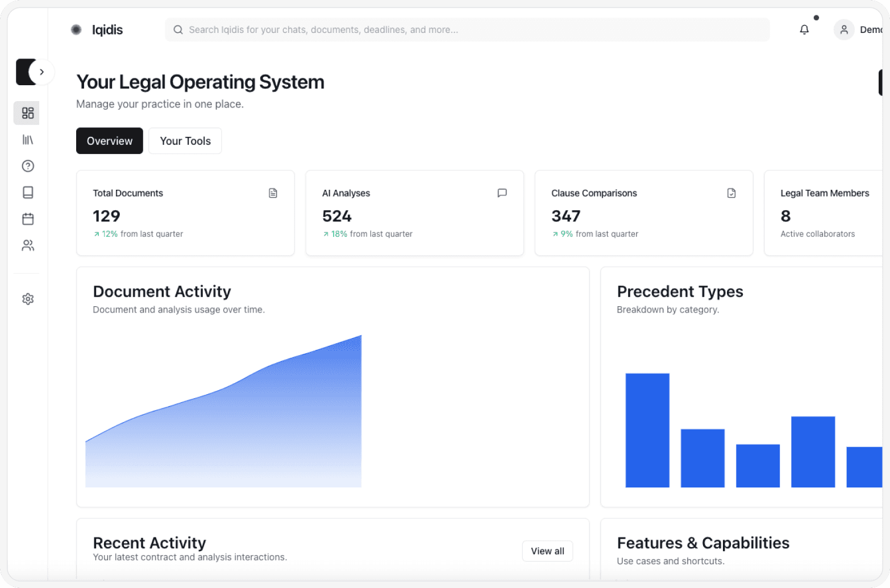
Task: Click the AI Analyses chat icon
Action: tap(502, 193)
